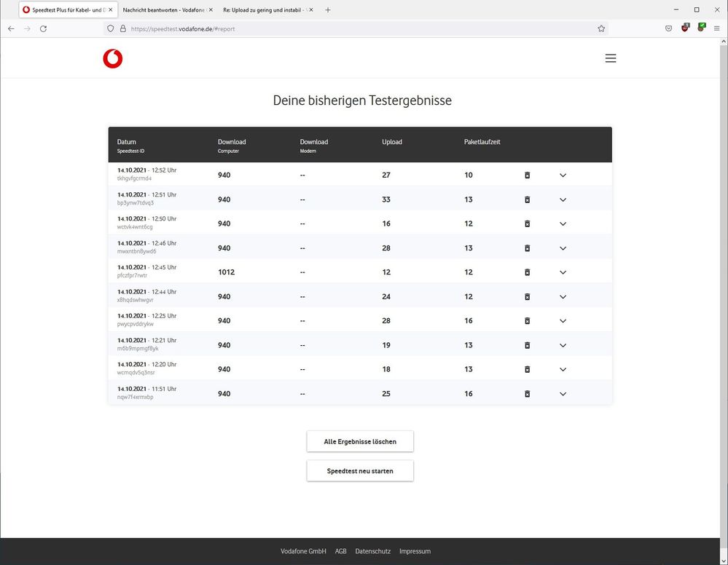Reload the current page
Image resolution: width=728 pixels, height=565 pixels.
coord(43,29)
